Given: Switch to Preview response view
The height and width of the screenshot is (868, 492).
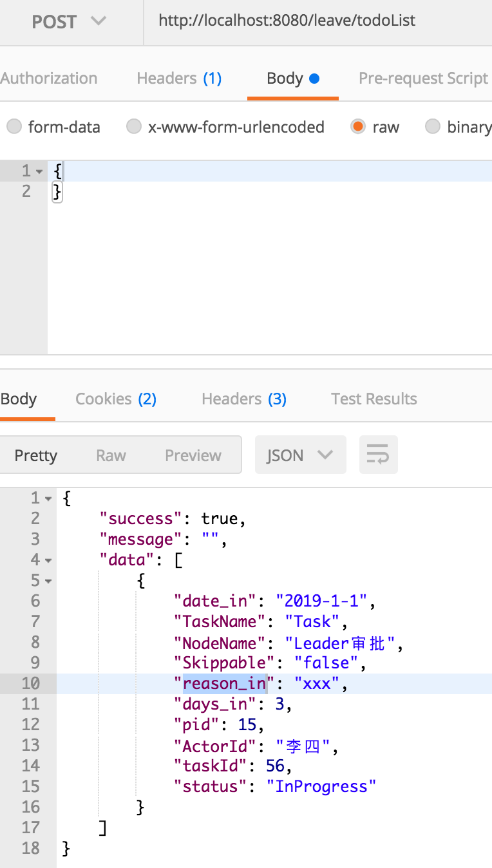Looking at the screenshot, I should point(193,455).
